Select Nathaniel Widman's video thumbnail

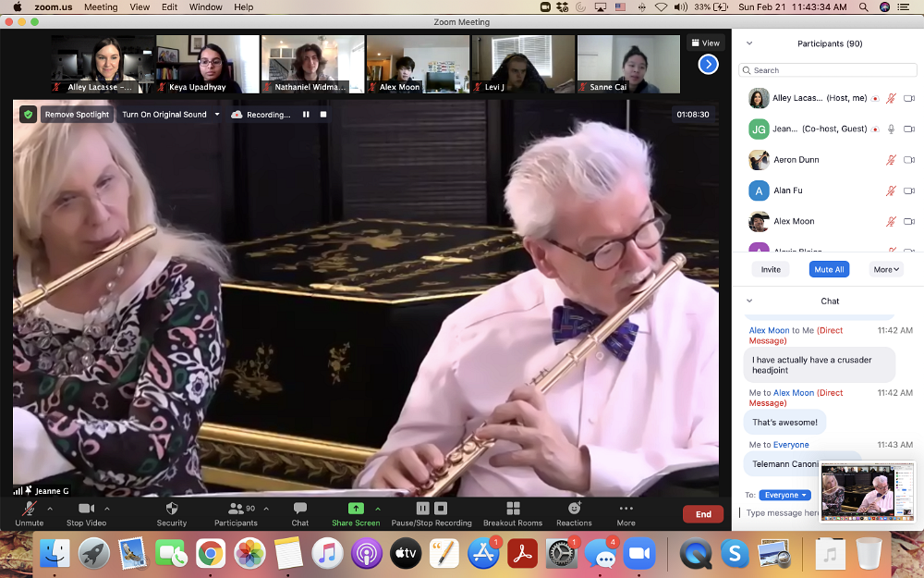312,65
